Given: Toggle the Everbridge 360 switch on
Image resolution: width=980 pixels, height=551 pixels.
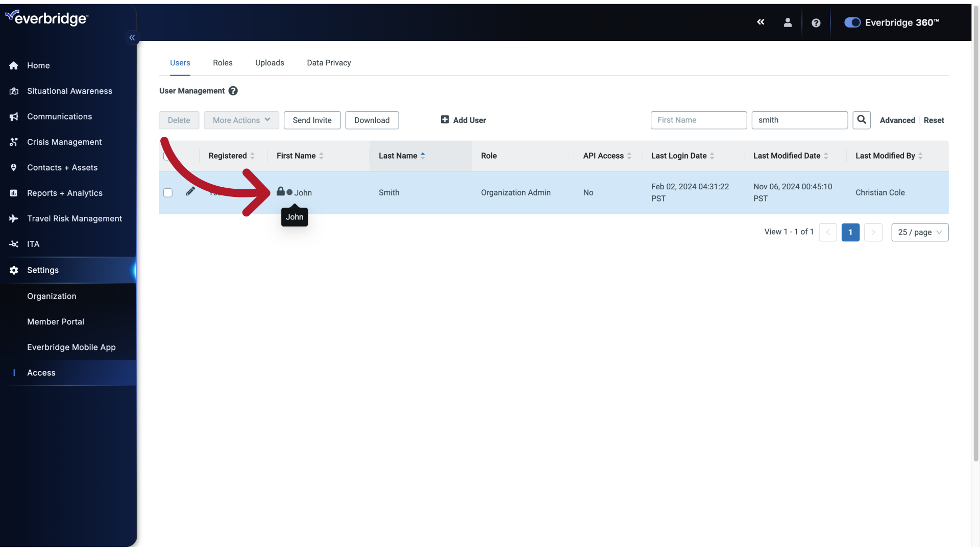Looking at the screenshot, I should (x=851, y=22).
